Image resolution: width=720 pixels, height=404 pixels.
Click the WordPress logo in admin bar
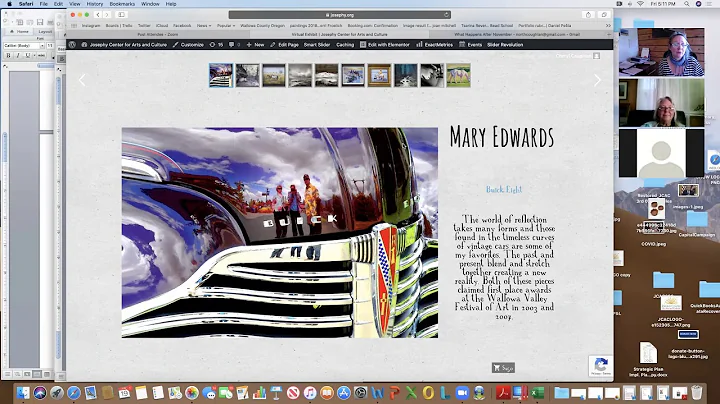pos(72,45)
